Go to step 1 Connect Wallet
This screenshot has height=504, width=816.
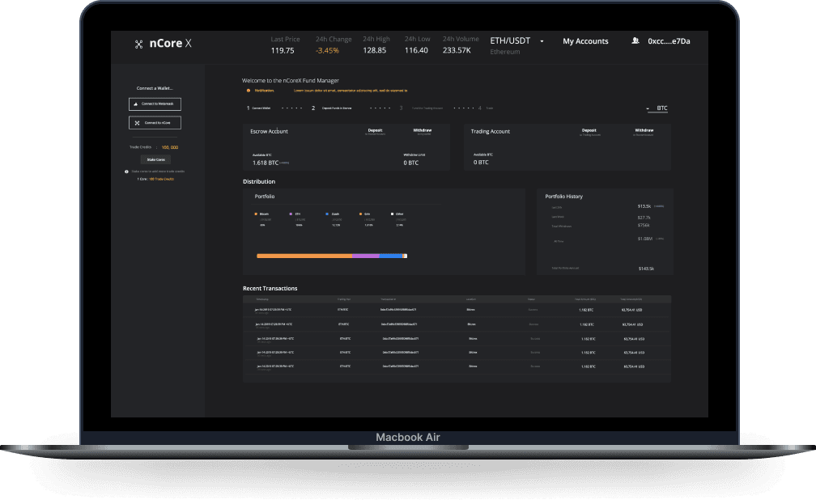(x=255, y=108)
